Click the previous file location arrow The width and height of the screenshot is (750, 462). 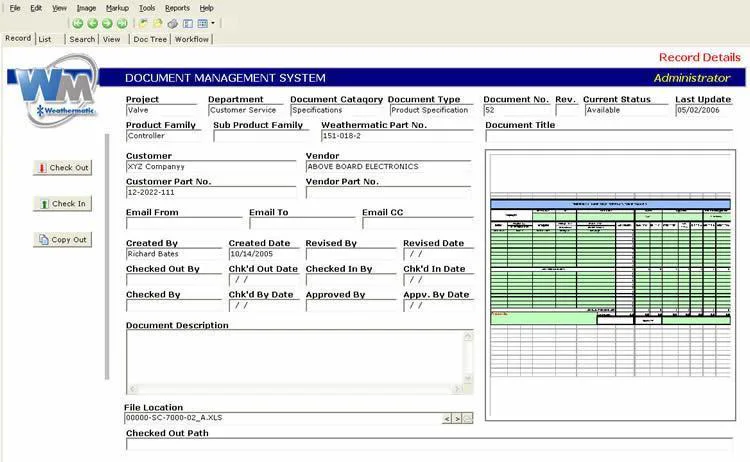[447, 419]
